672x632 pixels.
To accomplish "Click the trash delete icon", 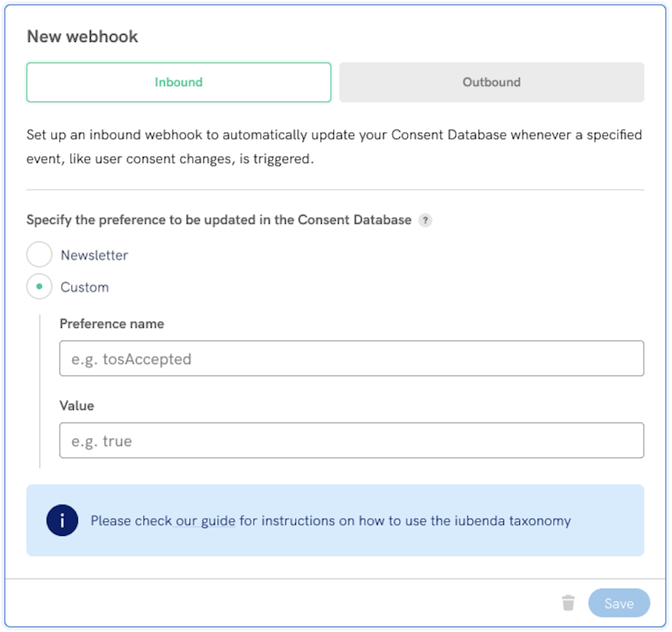I will [x=568, y=603].
